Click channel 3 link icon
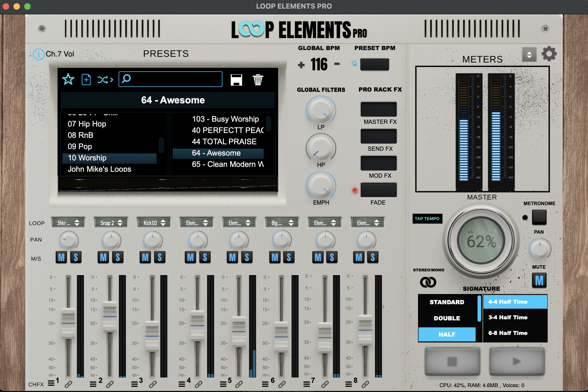The height and width of the screenshot is (392, 588). click(153, 384)
